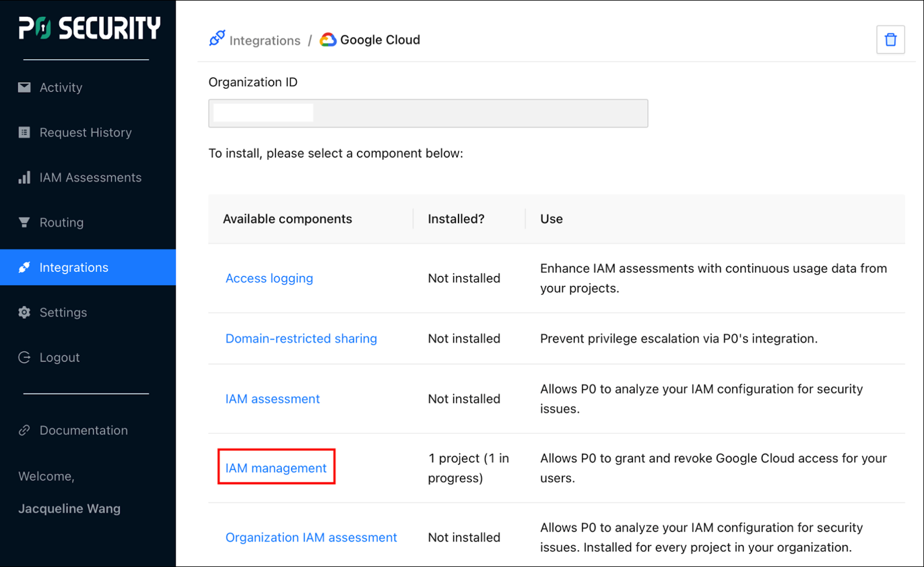Select Domain-restricted sharing component link
Image resolution: width=924 pixels, height=567 pixels.
(301, 338)
